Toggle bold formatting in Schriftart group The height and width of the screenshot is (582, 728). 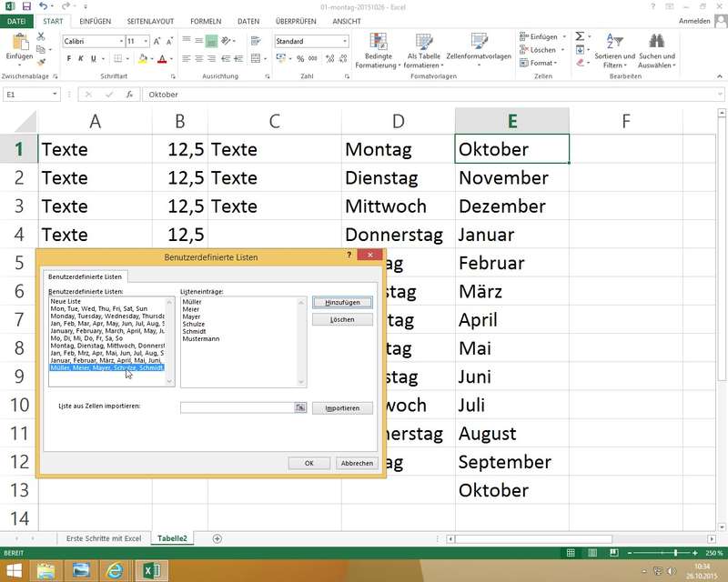pos(68,59)
